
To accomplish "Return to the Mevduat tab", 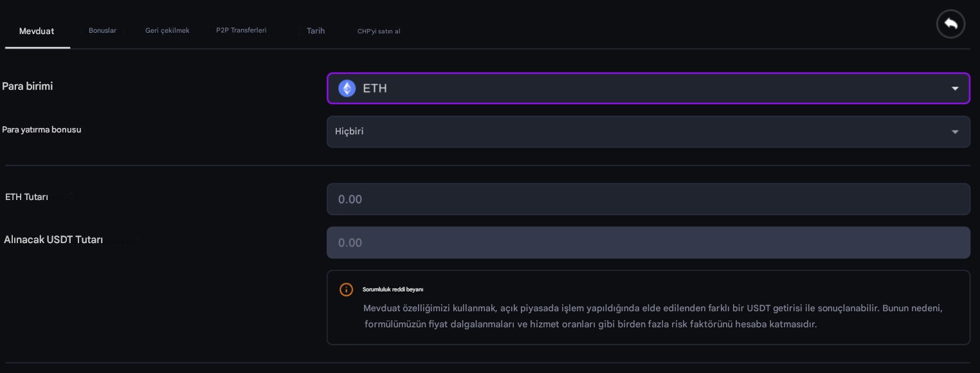I will click(37, 31).
